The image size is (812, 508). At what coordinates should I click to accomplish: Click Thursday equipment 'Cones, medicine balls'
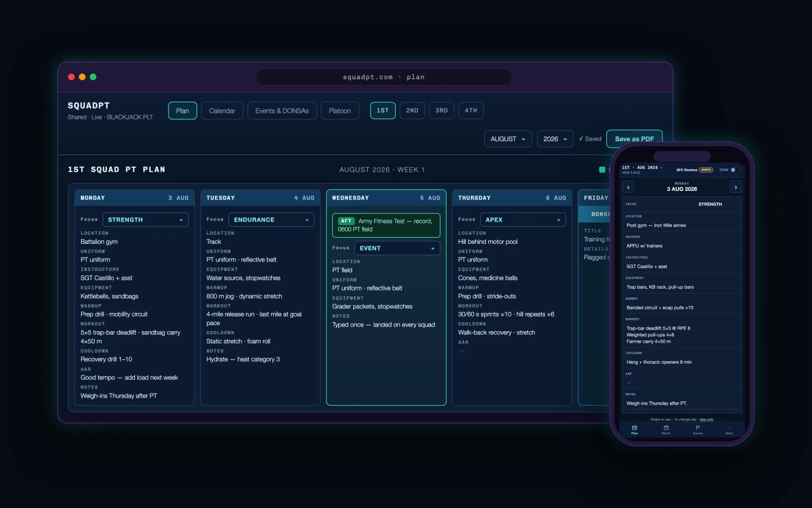(488, 278)
